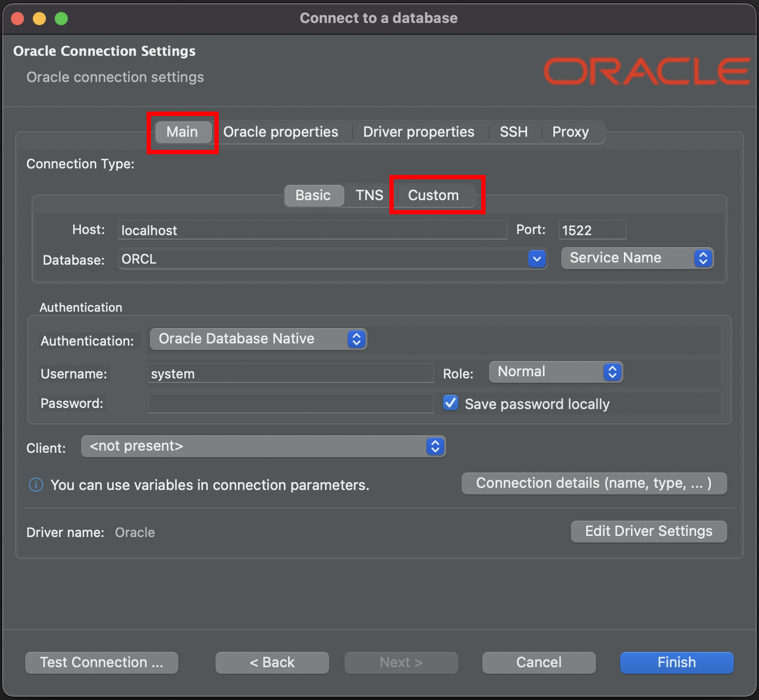759x700 pixels.
Task: Click the Port field showing 1522
Action: pyautogui.click(x=592, y=230)
